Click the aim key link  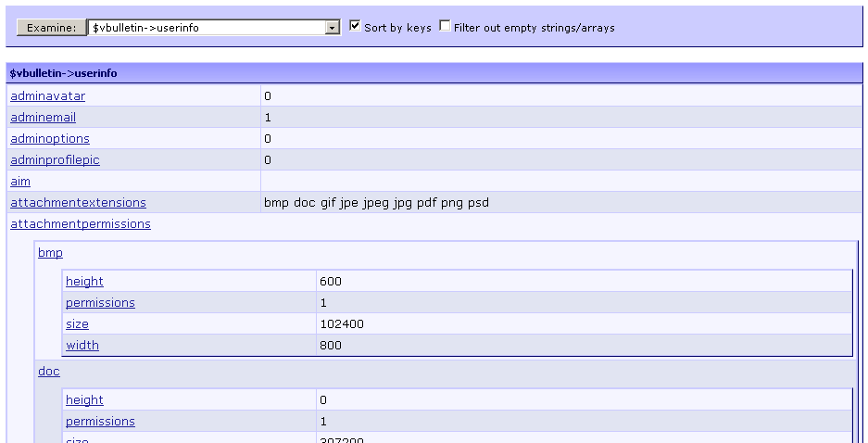pos(20,182)
